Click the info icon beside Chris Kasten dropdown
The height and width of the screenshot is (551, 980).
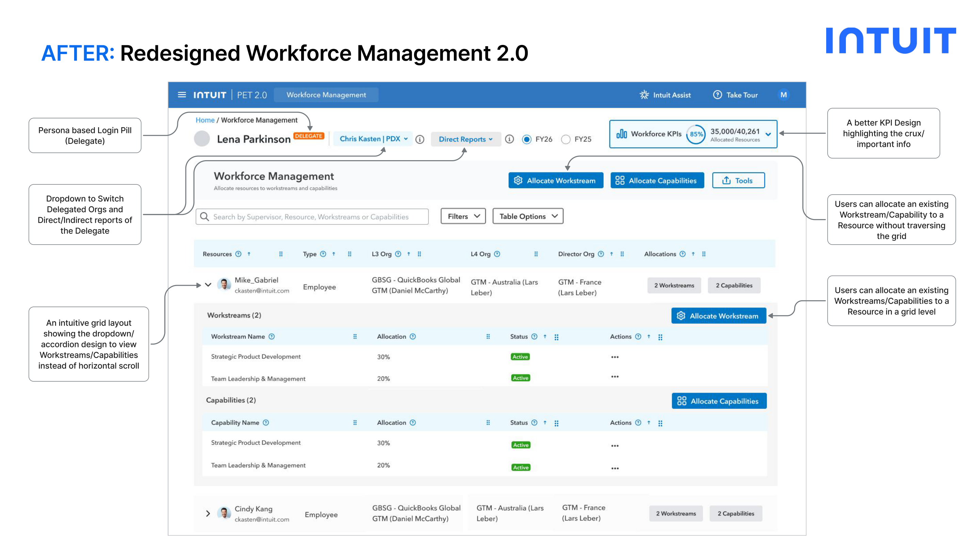(x=420, y=139)
